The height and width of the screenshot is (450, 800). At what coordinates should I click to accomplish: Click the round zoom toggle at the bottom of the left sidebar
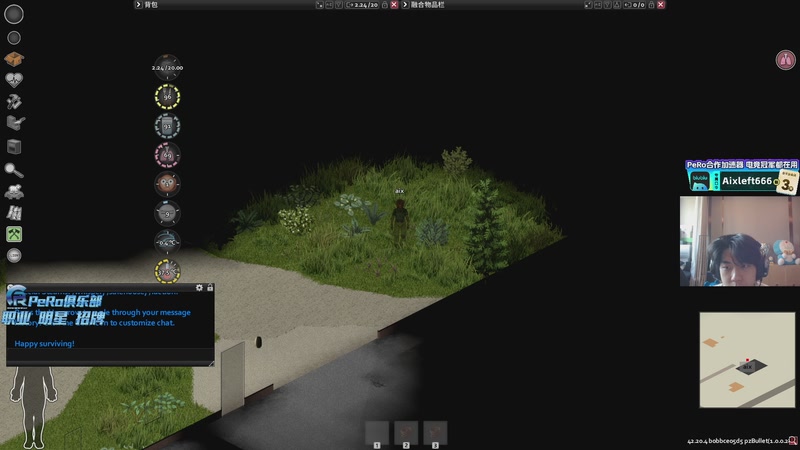pyautogui.click(x=14, y=255)
